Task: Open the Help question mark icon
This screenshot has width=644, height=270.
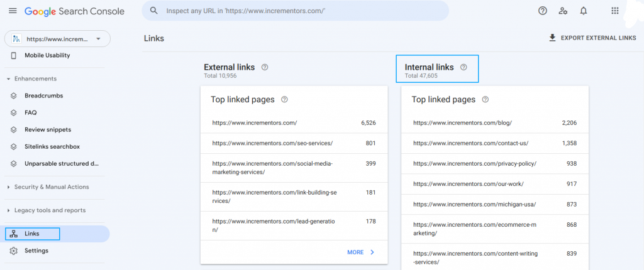Action: click(543, 11)
